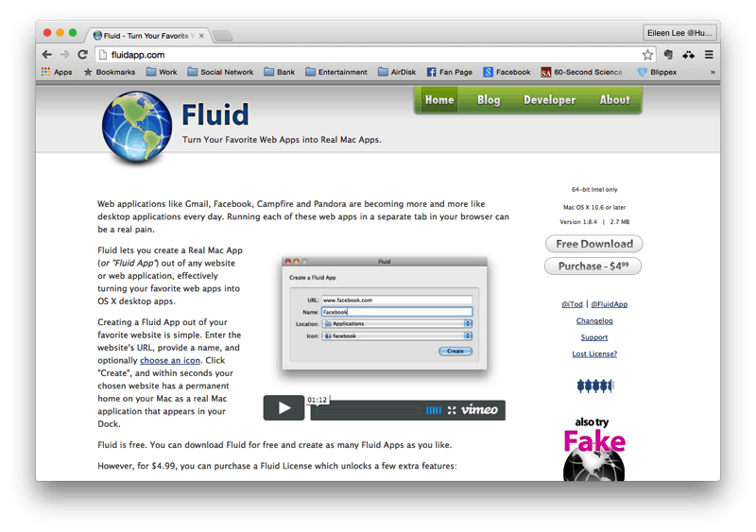Image resolution: width=756 pixels, height=532 pixels.
Task: Select the About navigation tab
Action: 615,100
